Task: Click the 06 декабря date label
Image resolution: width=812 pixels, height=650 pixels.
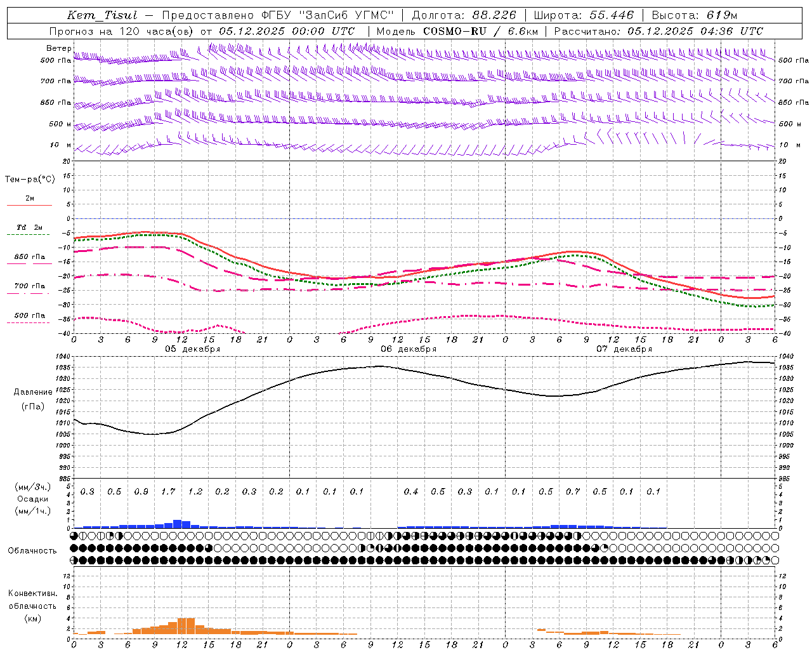Action: 409,349
